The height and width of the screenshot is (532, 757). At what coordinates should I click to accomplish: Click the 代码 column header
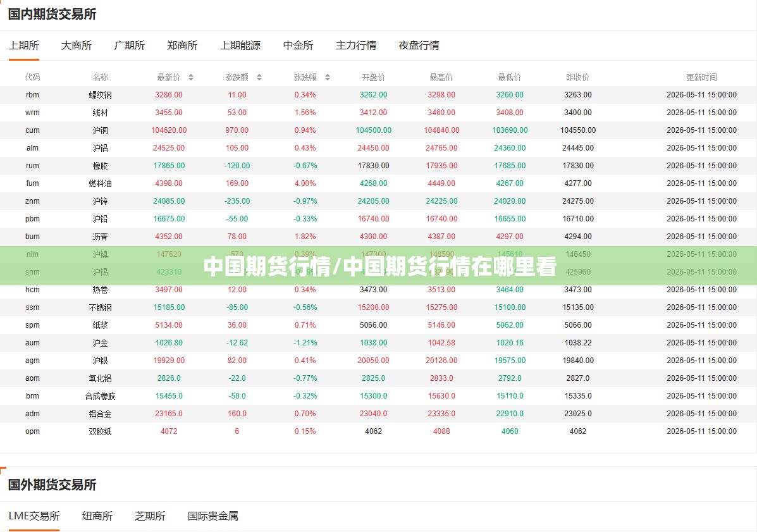pos(32,77)
